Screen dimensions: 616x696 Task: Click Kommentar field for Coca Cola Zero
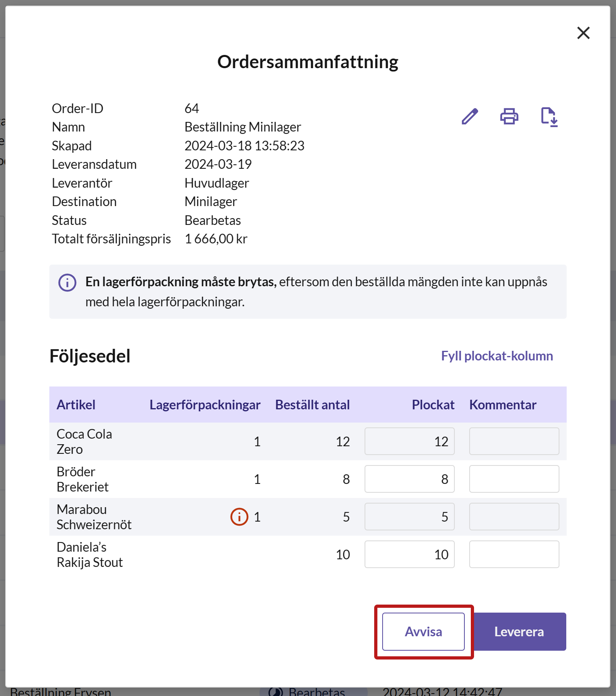click(x=514, y=441)
